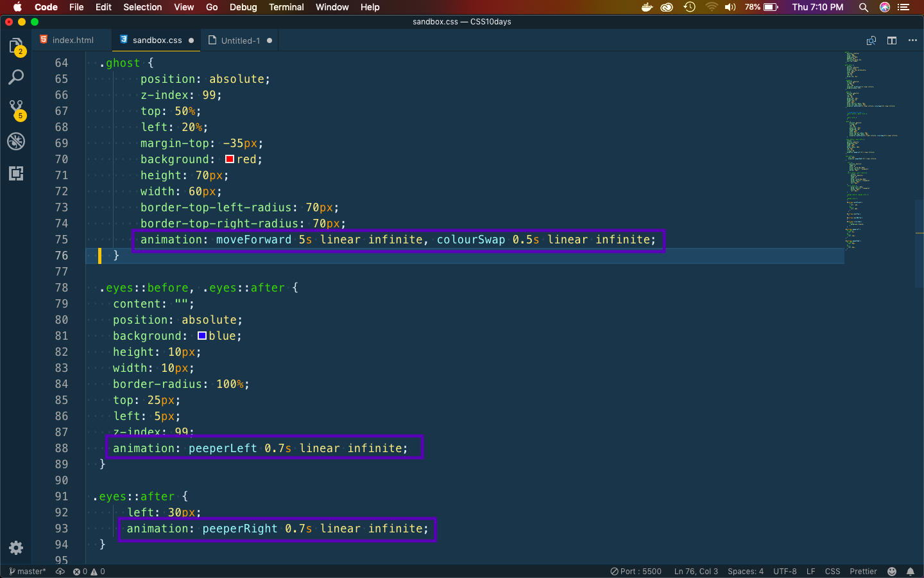Open the Search view in activity bar
The height and width of the screenshot is (578, 924).
pos(16,78)
